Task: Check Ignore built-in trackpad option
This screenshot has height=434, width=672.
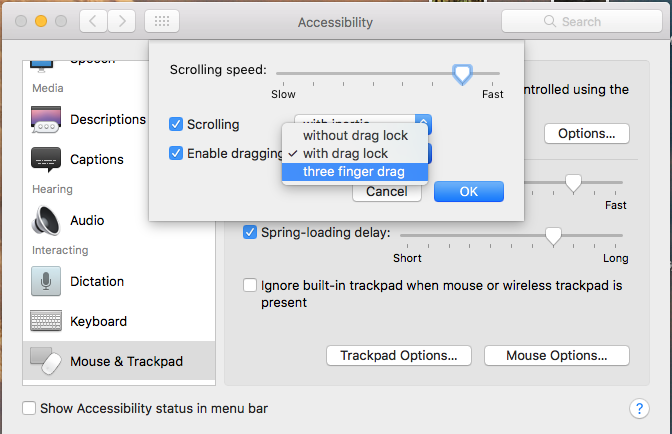Action: click(250, 285)
